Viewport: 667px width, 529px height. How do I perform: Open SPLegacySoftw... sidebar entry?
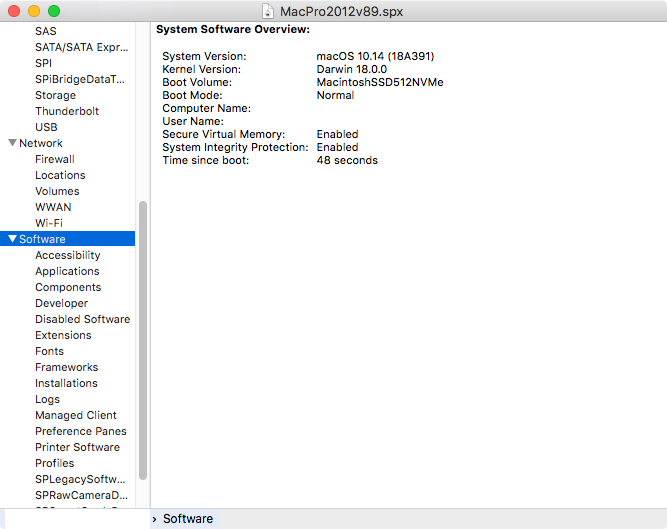click(80, 479)
